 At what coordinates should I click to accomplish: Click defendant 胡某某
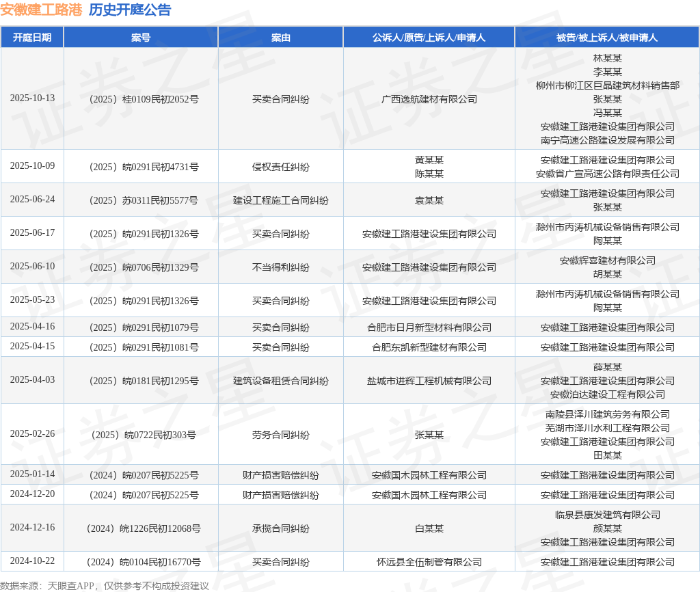tap(608, 274)
